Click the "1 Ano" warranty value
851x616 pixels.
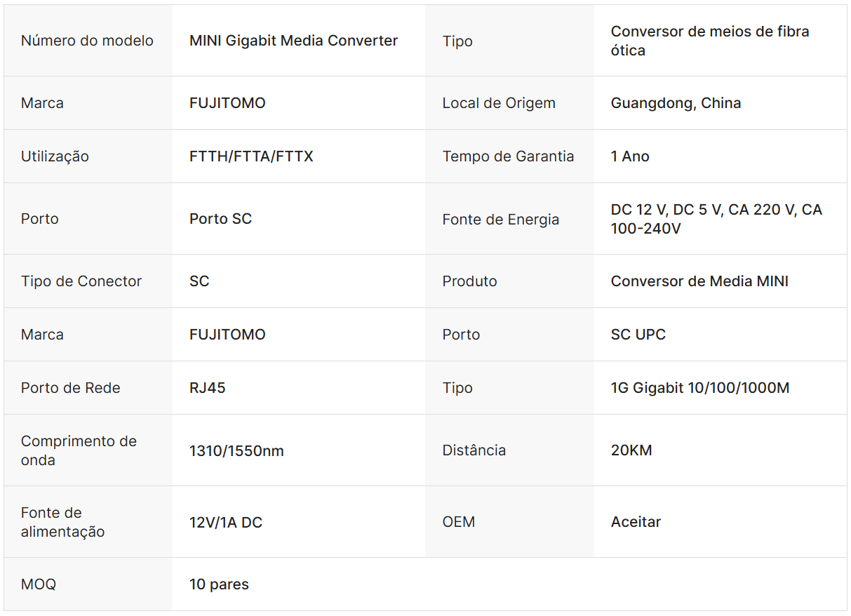(630, 156)
